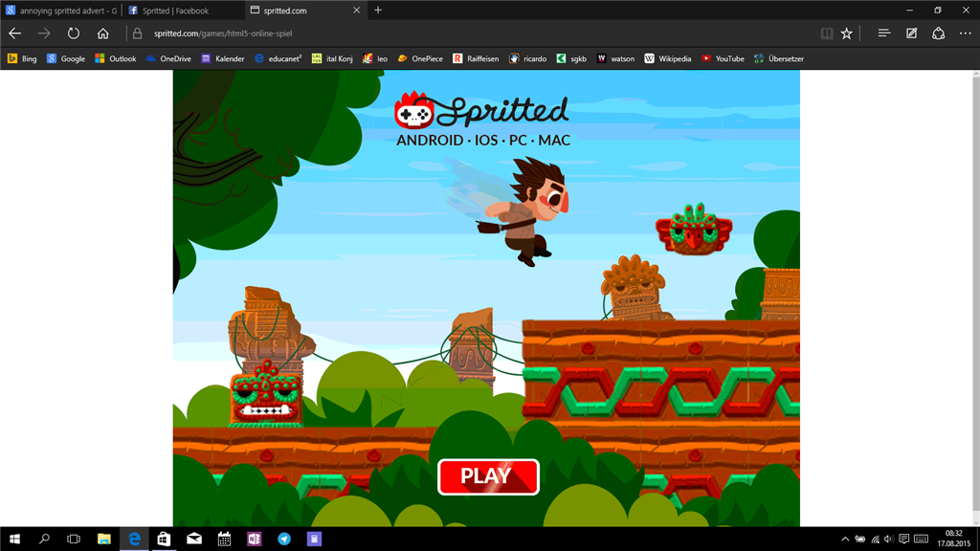This screenshot has width=980, height=551.
Task: Click the Forward navigation arrow
Action: [x=44, y=33]
